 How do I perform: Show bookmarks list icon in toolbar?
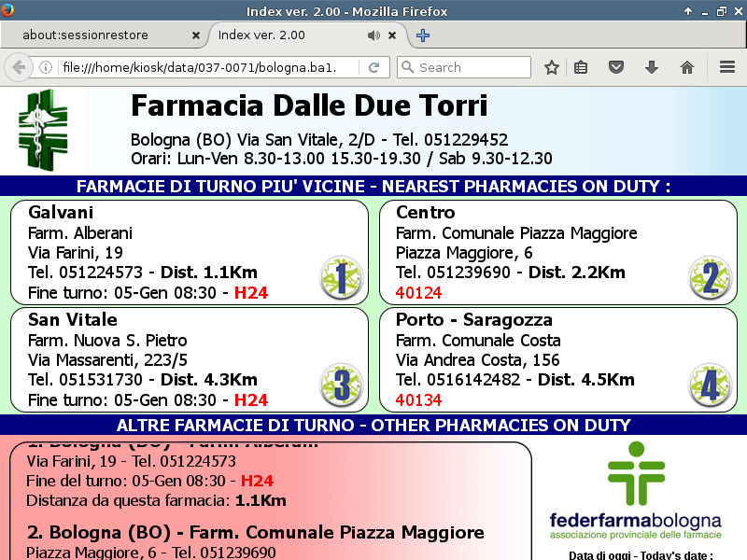581,67
